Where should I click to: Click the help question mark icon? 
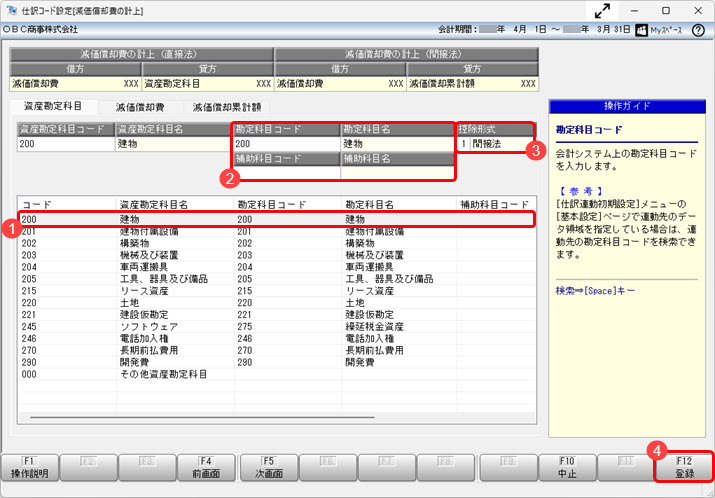pos(698,31)
